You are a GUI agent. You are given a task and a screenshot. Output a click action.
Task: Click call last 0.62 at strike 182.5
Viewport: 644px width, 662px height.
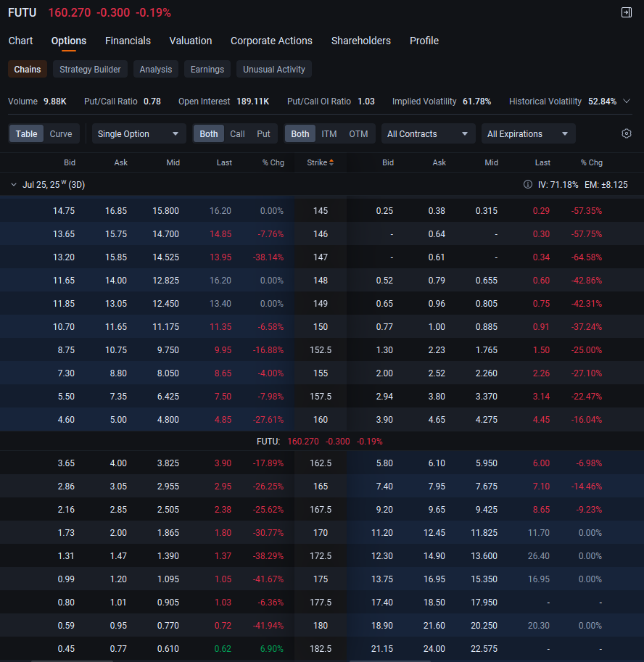coord(223,648)
